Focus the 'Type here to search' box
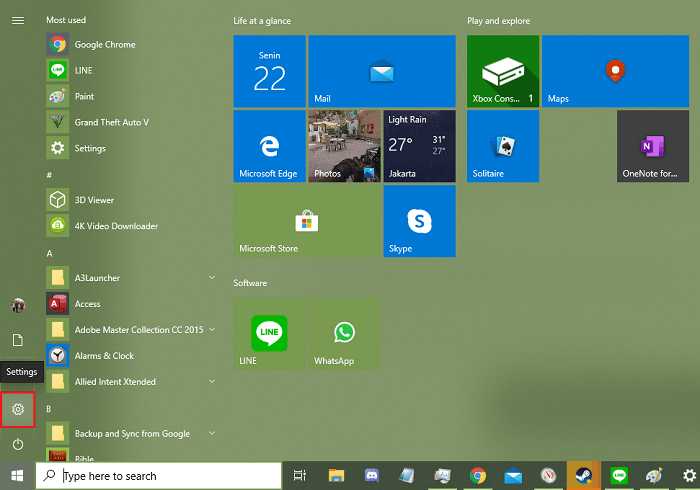 (159, 476)
